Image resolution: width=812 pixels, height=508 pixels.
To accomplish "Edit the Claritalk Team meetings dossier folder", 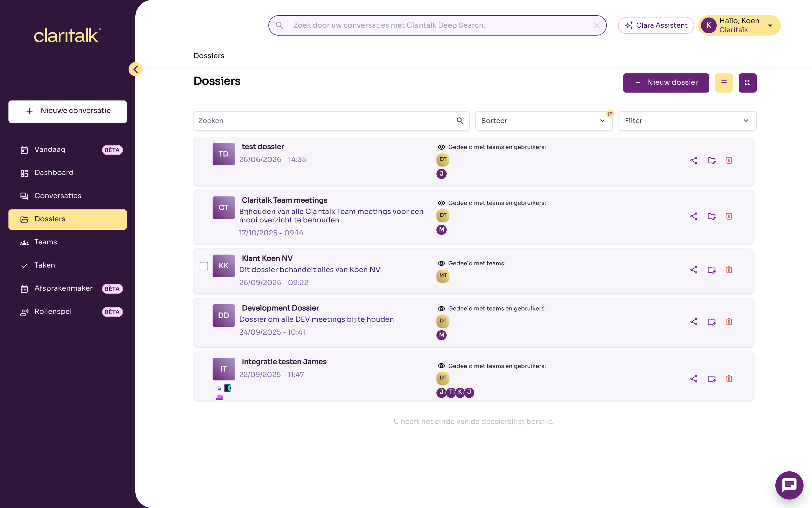I will coord(711,216).
